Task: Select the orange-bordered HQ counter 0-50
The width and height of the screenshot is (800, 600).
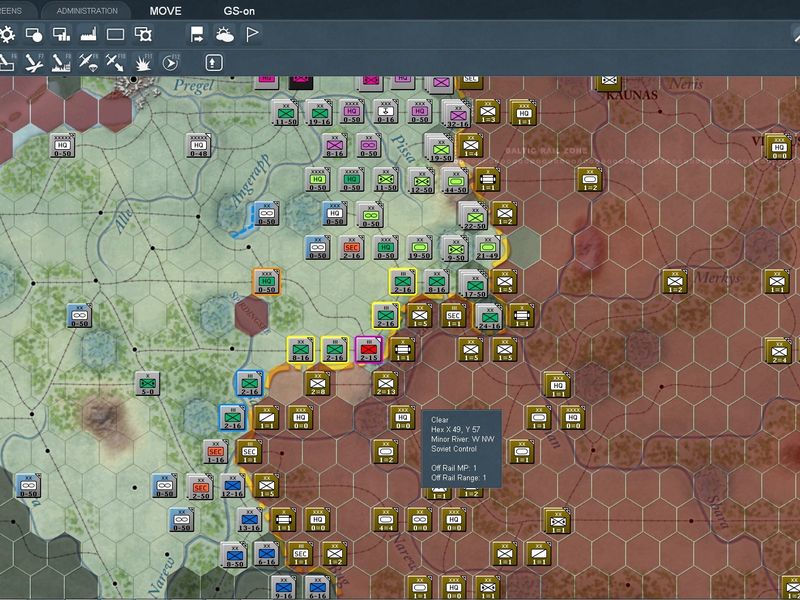Action: click(x=266, y=282)
